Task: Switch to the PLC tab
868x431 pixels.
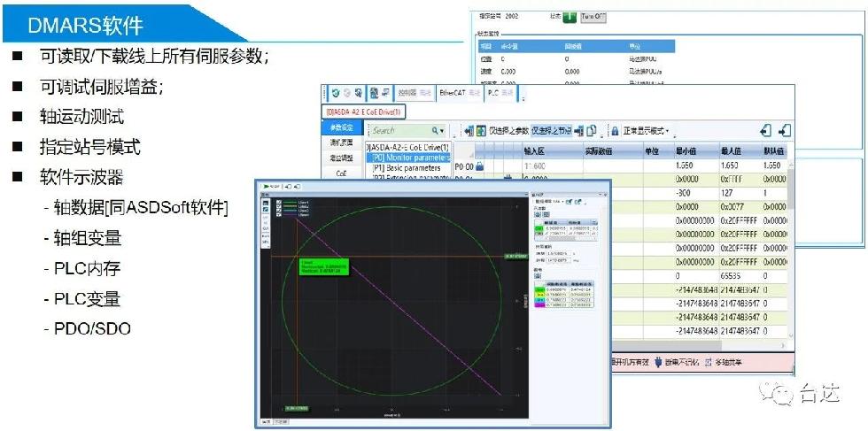Action: pyautogui.click(x=500, y=94)
